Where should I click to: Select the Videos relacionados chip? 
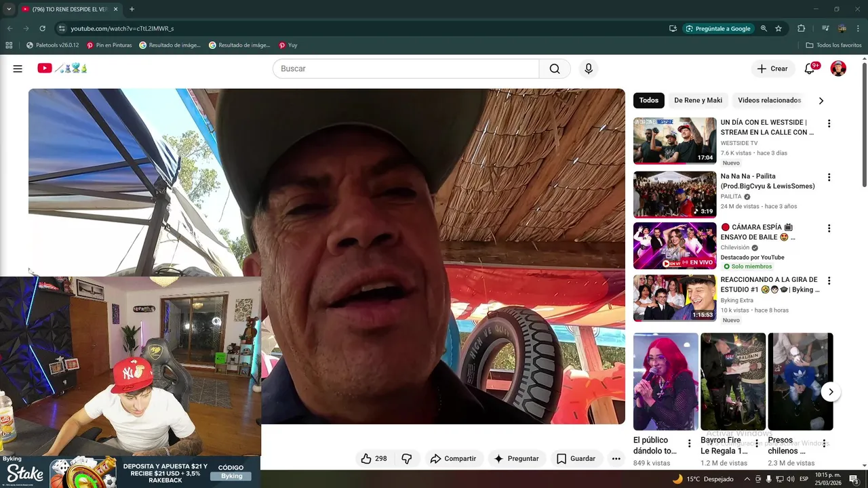770,100
